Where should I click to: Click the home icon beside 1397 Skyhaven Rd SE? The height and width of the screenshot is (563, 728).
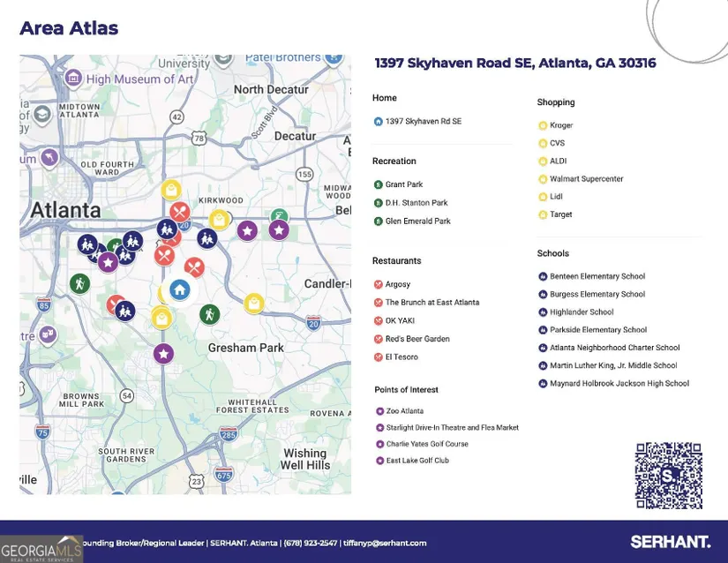pos(378,122)
